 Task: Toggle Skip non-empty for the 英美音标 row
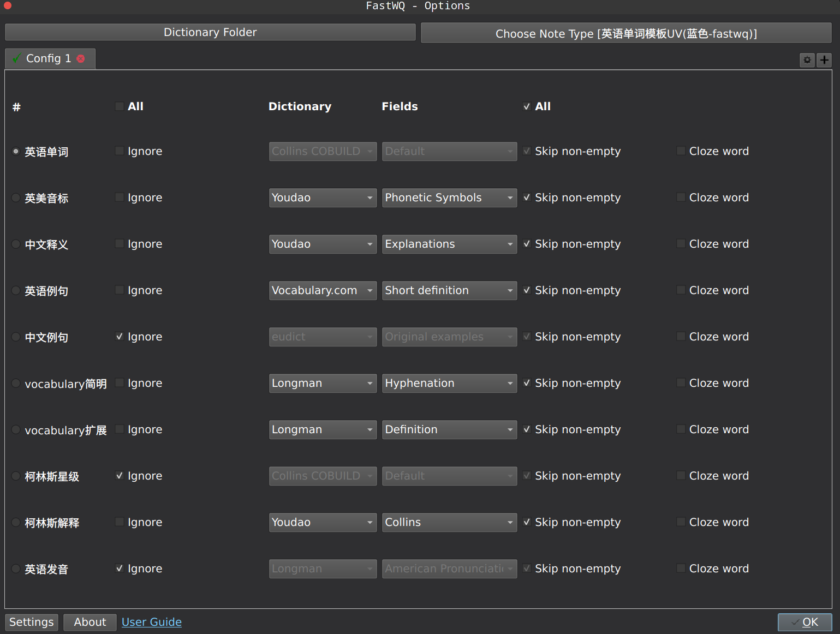[527, 198]
